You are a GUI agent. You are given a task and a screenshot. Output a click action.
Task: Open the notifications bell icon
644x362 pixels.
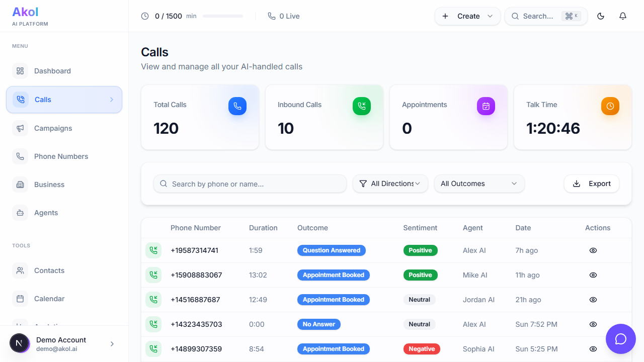click(622, 16)
